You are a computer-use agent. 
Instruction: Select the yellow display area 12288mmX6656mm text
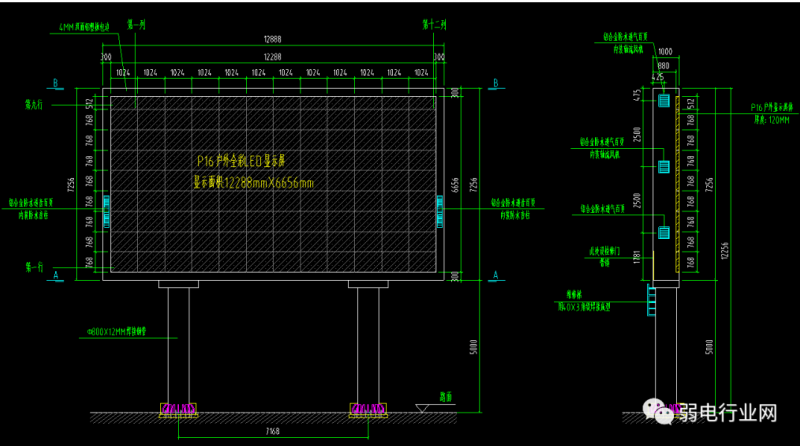tap(253, 182)
